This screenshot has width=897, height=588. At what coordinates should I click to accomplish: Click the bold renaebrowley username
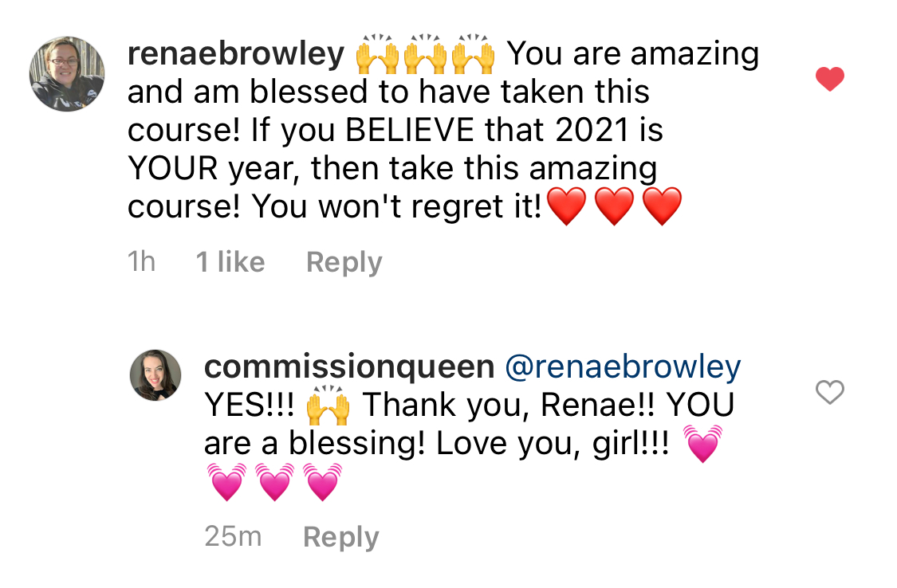click(x=236, y=54)
